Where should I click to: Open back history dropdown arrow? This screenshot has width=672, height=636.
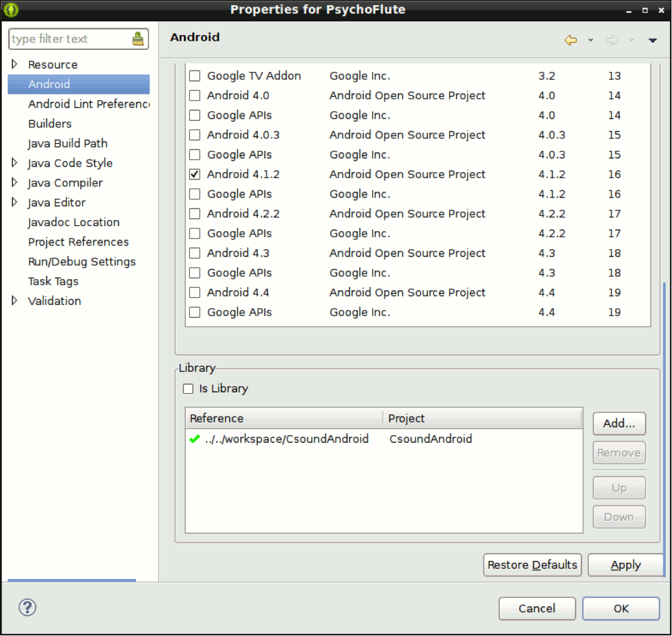tap(590, 40)
